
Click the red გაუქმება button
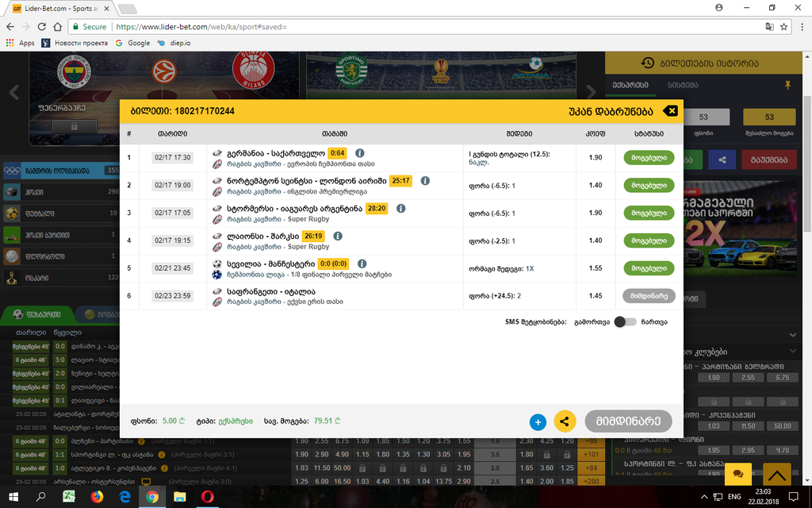click(769, 160)
